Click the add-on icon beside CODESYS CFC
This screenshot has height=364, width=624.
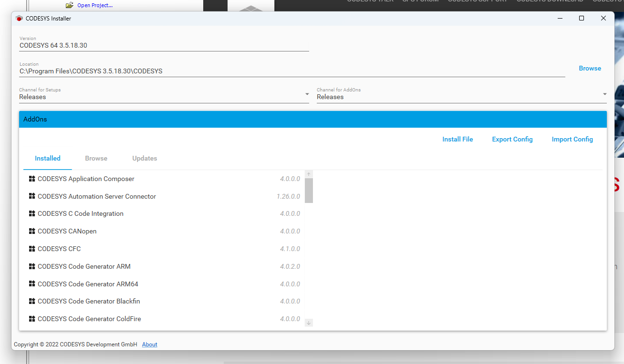[x=32, y=249]
